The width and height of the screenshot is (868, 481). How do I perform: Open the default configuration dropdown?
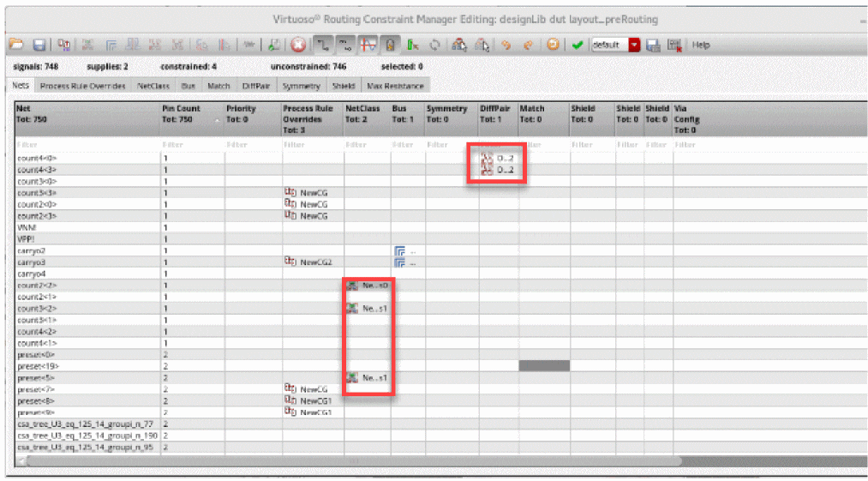point(615,45)
